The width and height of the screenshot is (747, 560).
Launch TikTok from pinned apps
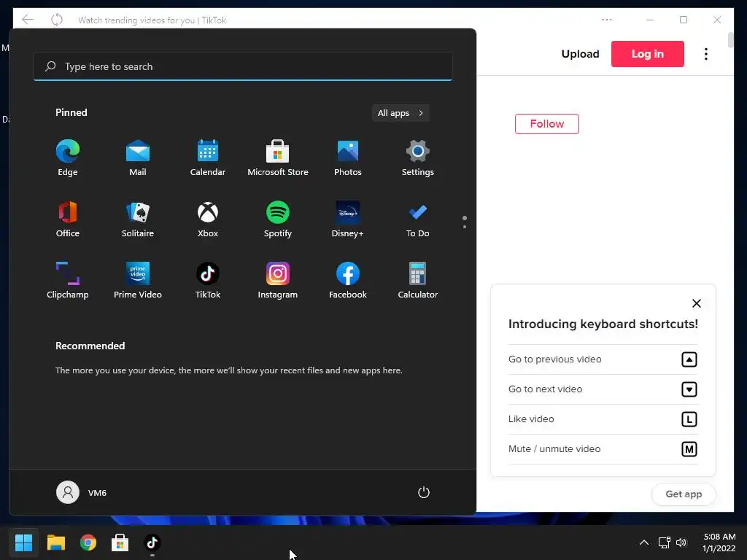(x=208, y=281)
